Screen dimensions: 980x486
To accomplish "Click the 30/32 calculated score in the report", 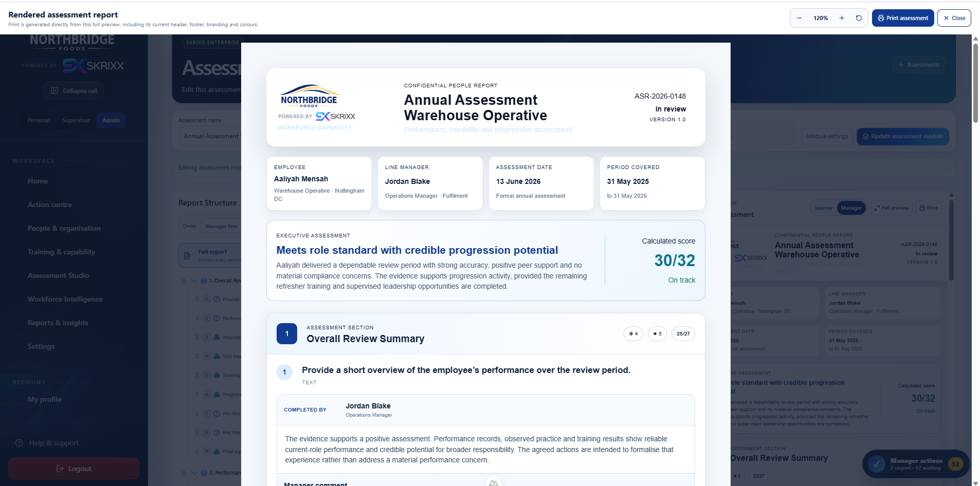I will (x=675, y=260).
